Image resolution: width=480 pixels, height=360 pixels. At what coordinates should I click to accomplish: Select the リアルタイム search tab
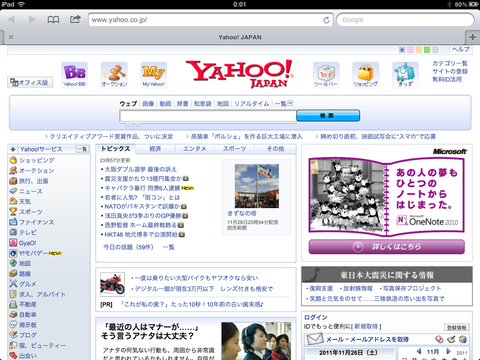pyautogui.click(x=252, y=104)
